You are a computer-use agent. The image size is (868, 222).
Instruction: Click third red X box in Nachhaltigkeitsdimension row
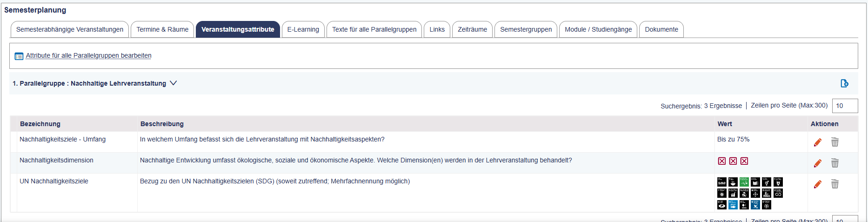coord(744,161)
